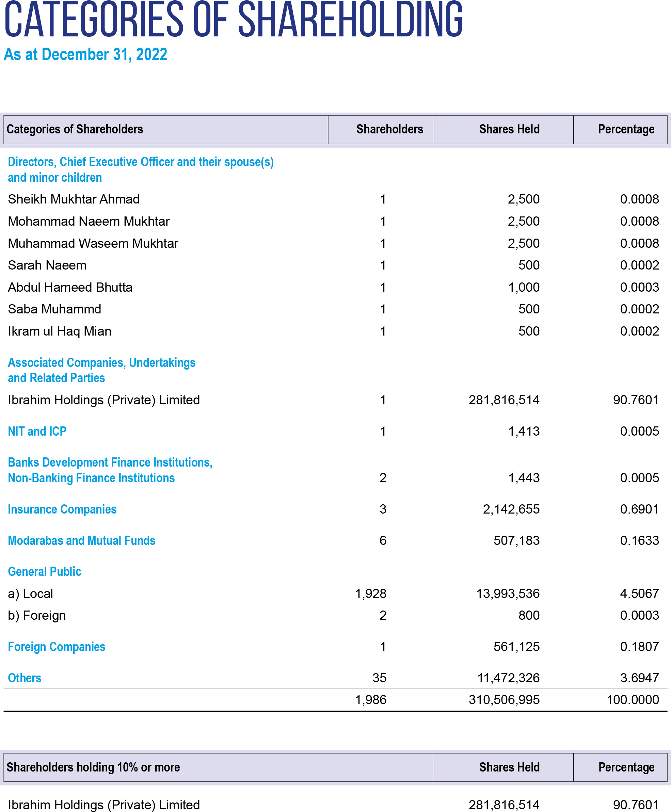The height and width of the screenshot is (812, 671).
Task: Click the percentage 3.6947
Action: point(640,678)
